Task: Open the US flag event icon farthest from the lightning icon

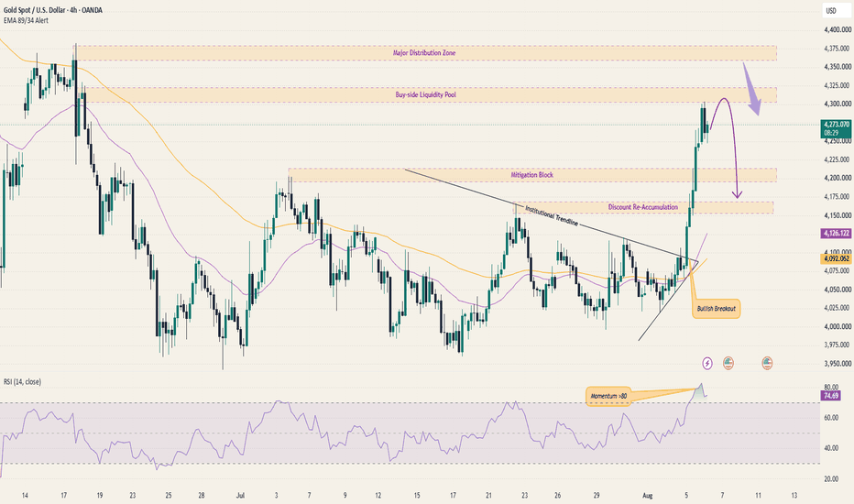Action: pyautogui.click(x=767, y=363)
